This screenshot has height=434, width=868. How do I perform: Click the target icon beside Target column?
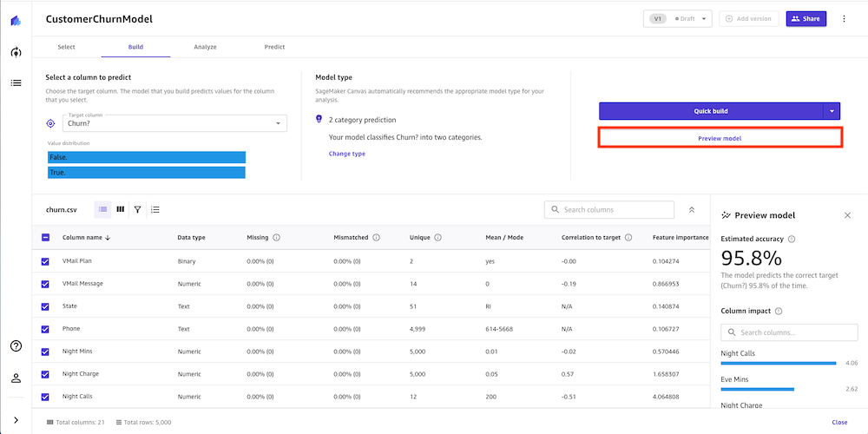pos(51,123)
